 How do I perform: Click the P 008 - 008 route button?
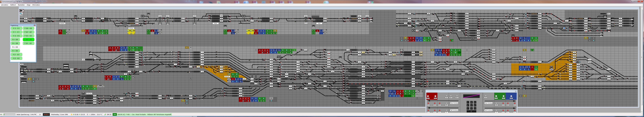coord(28,28)
